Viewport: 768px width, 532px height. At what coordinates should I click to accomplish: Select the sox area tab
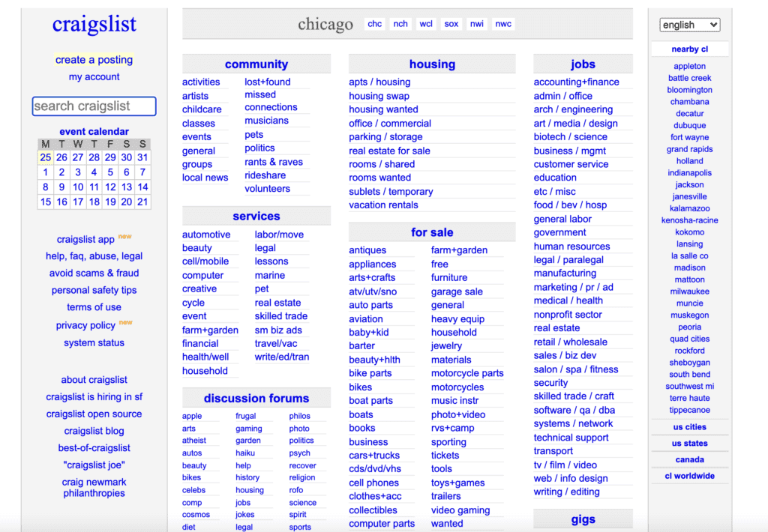tap(451, 24)
